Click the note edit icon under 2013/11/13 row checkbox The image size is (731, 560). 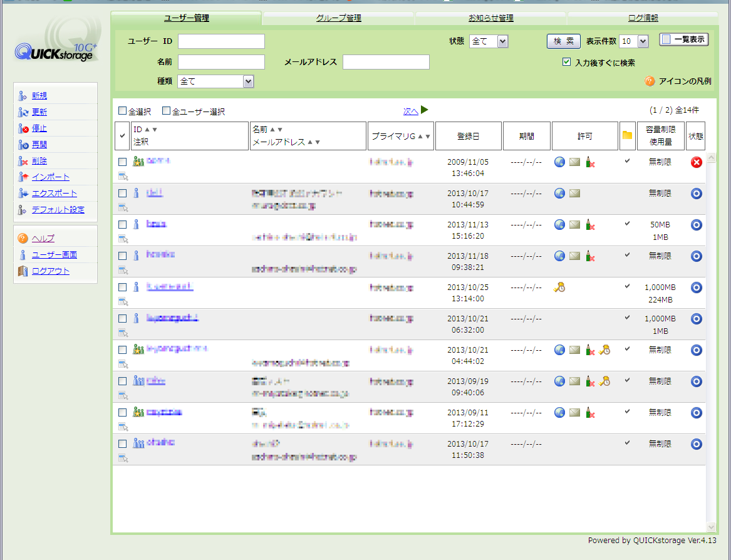click(x=123, y=239)
